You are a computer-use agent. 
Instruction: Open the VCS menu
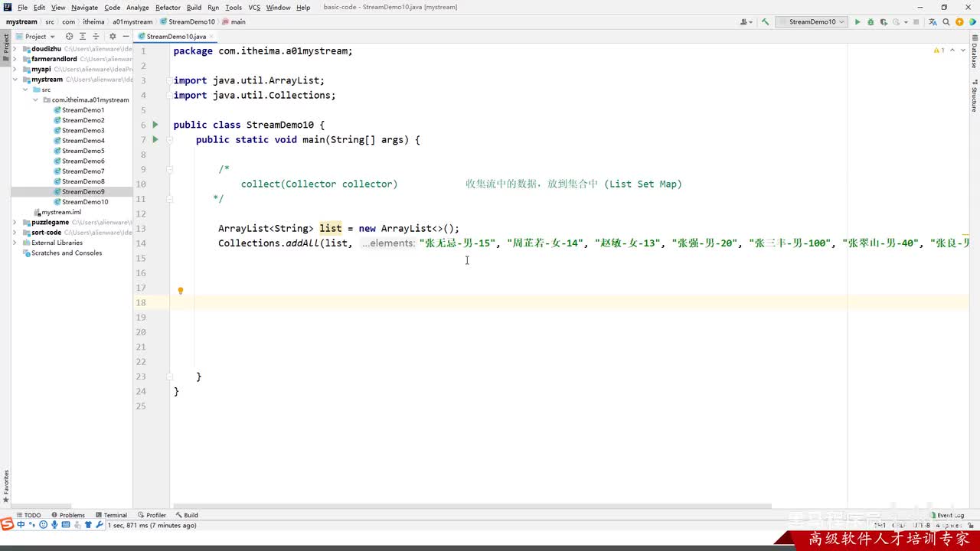(254, 7)
